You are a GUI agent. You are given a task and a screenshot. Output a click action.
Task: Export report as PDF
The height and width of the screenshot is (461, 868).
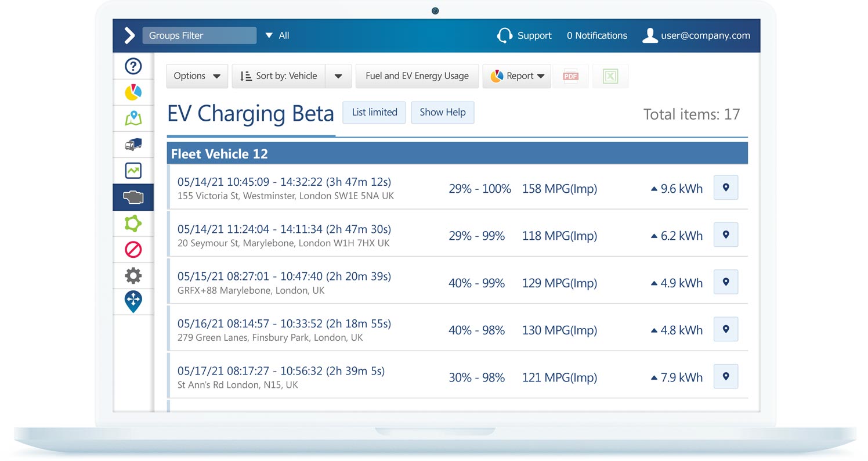click(570, 76)
